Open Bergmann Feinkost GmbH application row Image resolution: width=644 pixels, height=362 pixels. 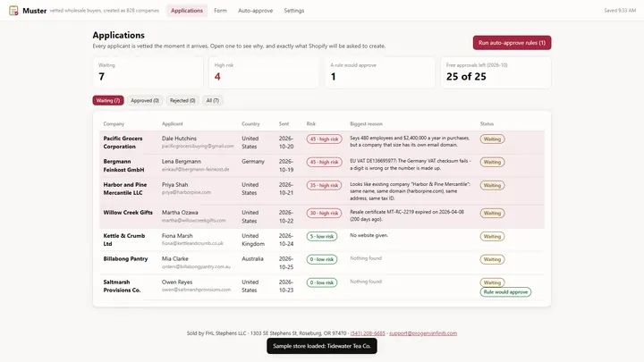click(322, 165)
